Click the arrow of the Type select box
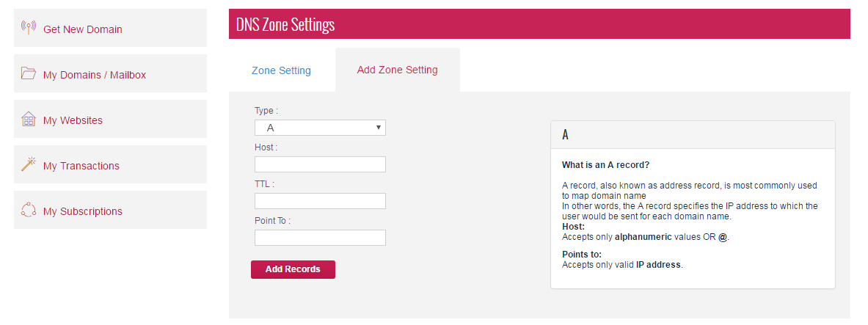Screen dimensions: 868x325 [378, 128]
